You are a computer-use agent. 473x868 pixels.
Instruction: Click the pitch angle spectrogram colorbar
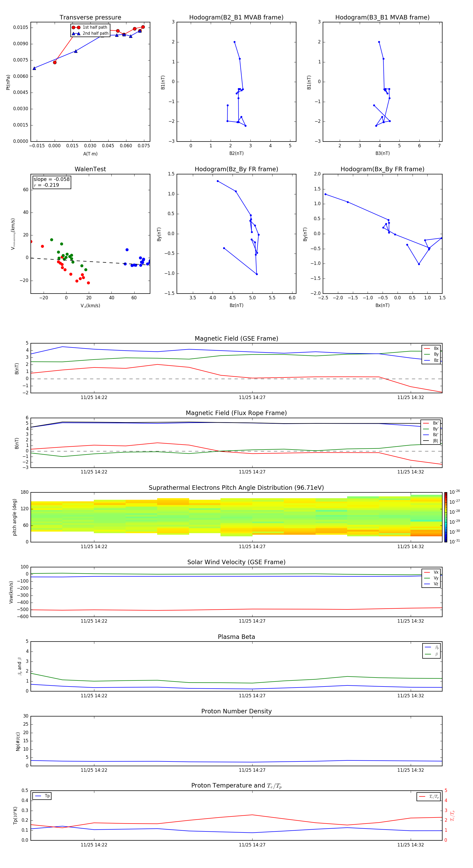coord(446,517)
